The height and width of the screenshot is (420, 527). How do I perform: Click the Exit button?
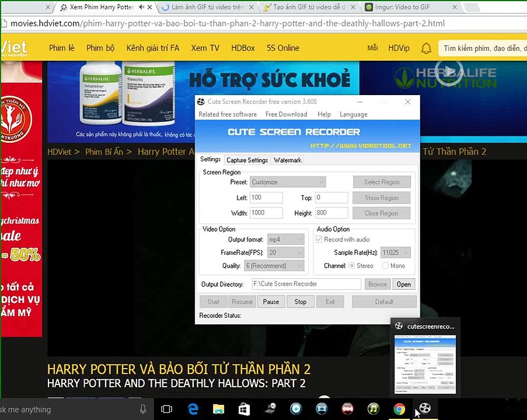coord(330,302)
